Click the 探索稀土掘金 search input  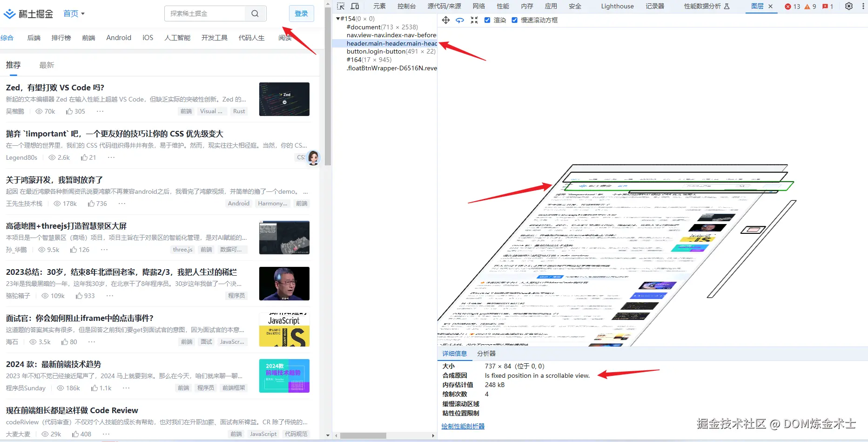(205, 14)
